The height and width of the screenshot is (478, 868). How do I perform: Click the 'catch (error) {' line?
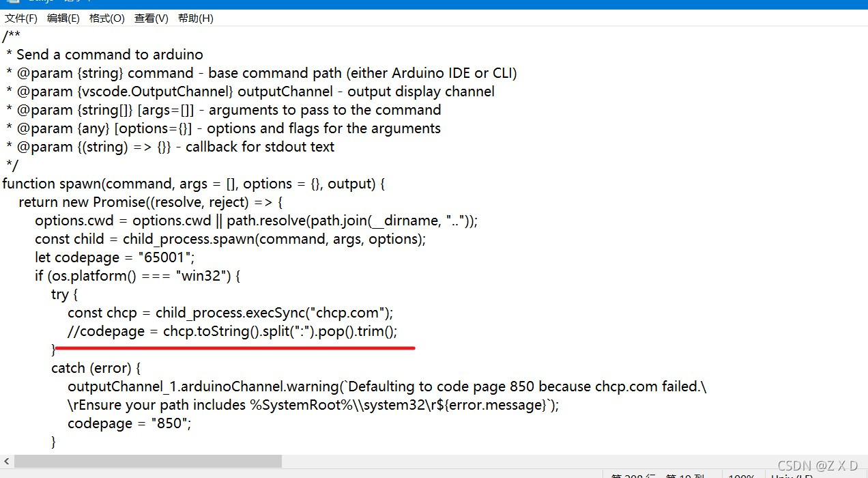coord(96,368)
